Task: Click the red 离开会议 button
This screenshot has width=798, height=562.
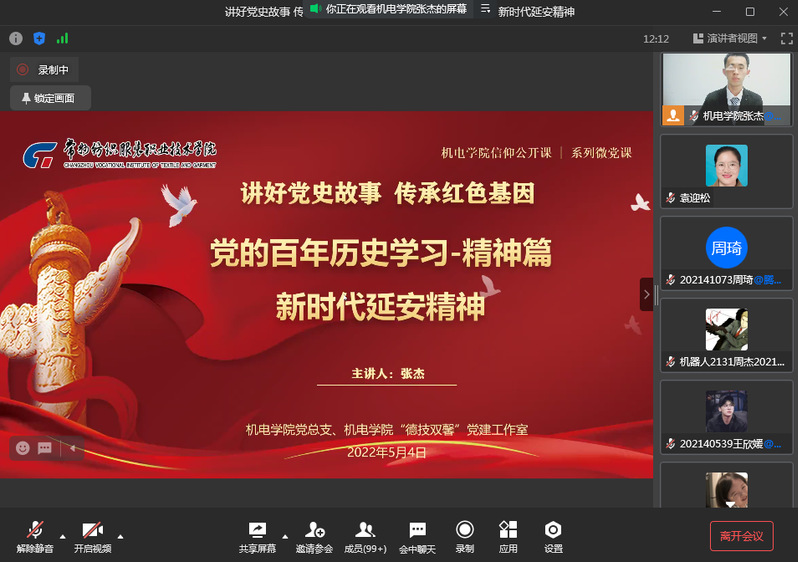Action: point(741,536)
